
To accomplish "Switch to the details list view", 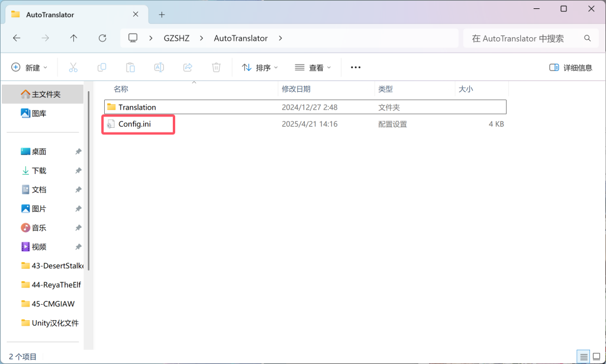I will (584, 357).
